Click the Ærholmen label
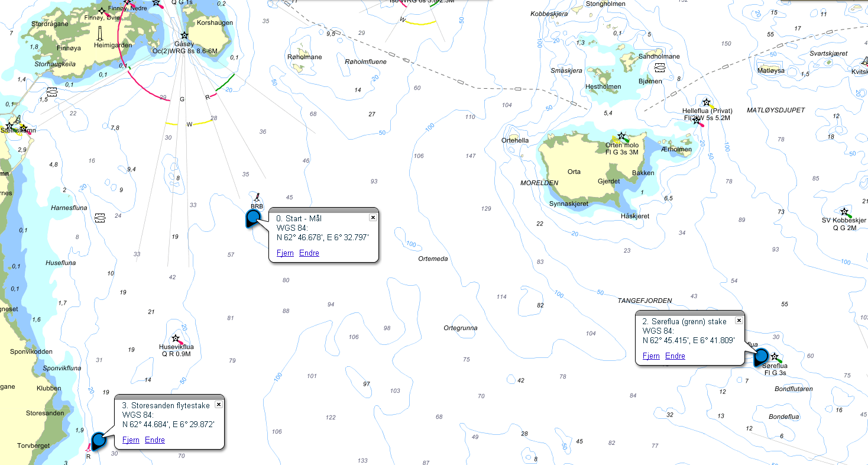The height and width of the screenshot is (465, 868). click(676, 149)
